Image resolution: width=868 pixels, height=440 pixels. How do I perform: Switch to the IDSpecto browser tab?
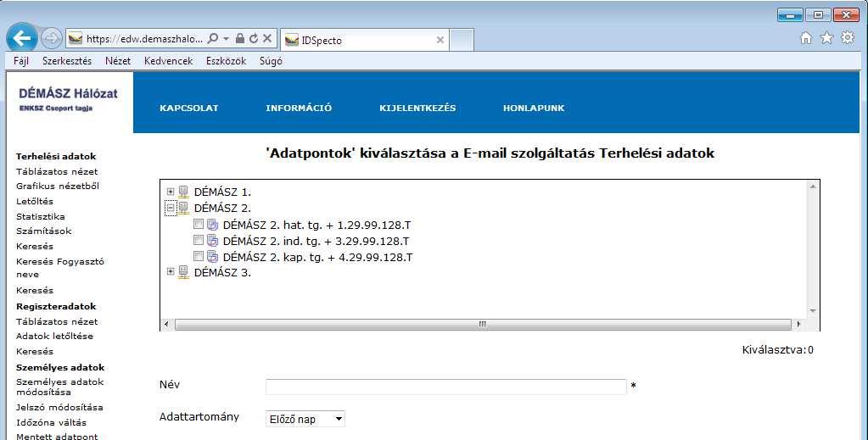tap(364, 40)
